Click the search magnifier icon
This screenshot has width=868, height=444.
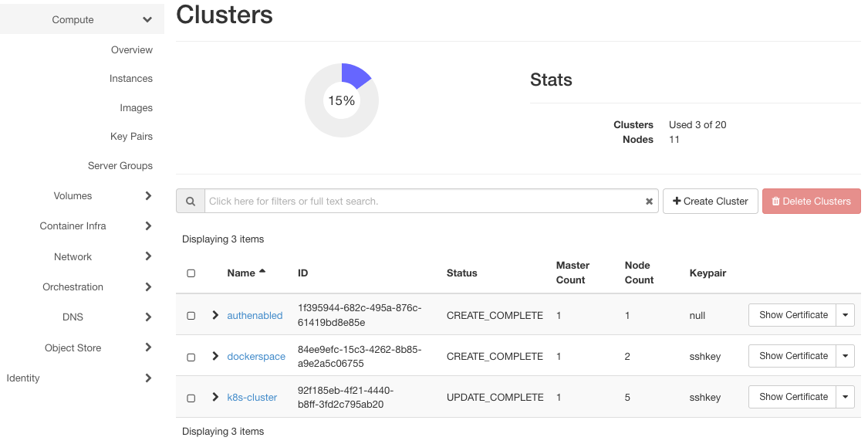point(190,201)
